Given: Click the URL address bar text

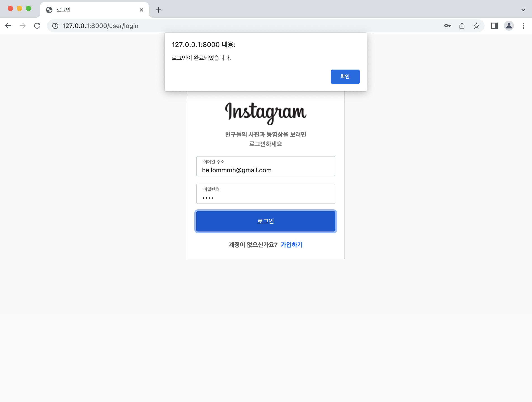Looking at the screenshot, I should tap(100, 26).
